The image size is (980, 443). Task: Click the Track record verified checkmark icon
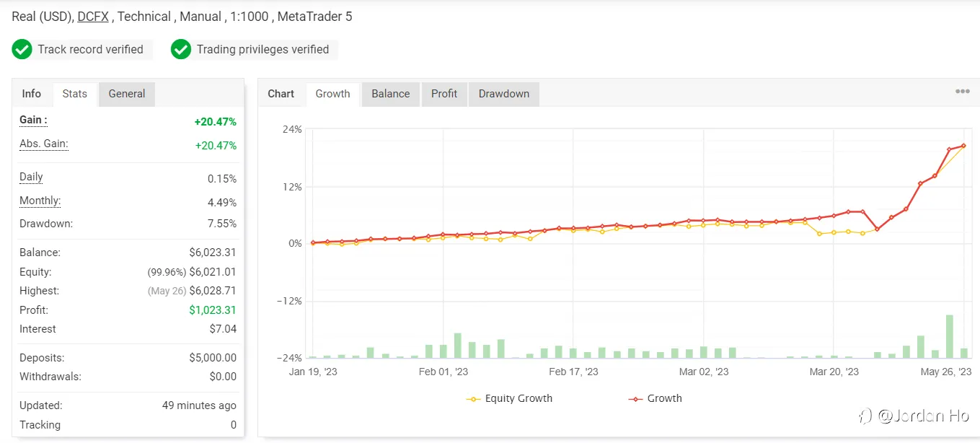pos(22,50)
